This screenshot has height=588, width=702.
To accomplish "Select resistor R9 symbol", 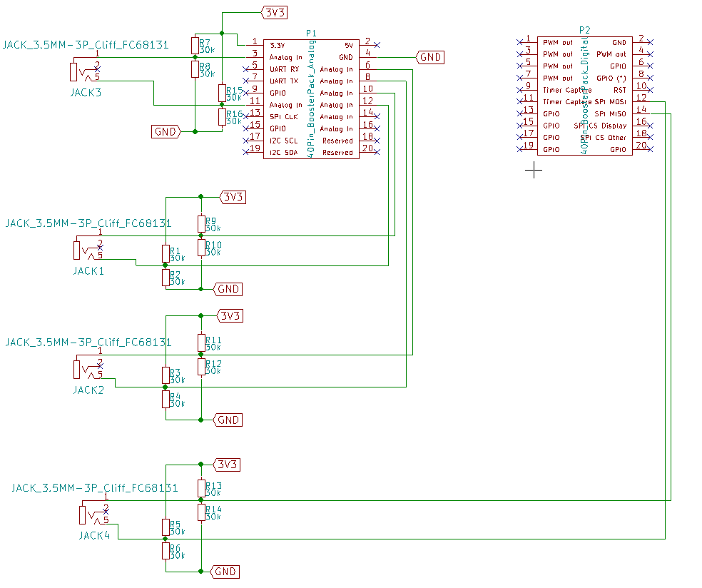I will click(x=201, y=224).
